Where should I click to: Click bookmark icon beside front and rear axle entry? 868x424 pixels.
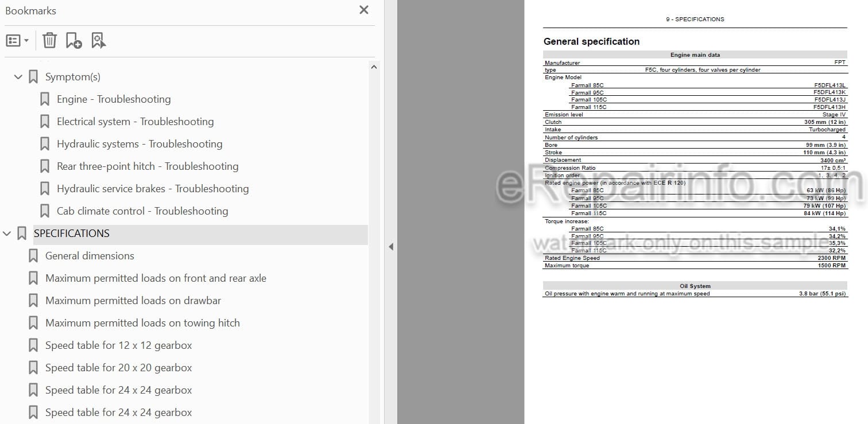pos(33,278)
